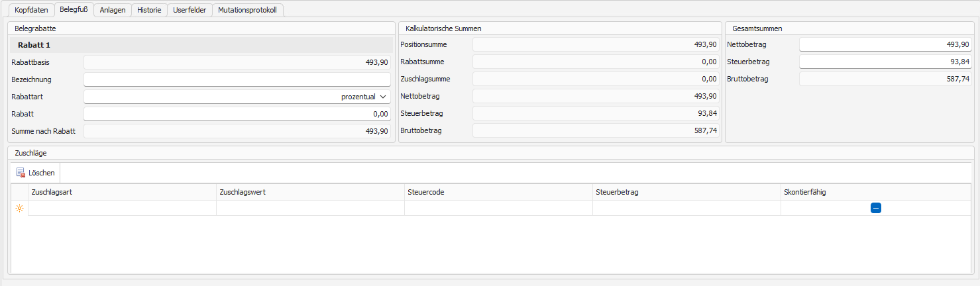This screenshot has height=286, width=980.
Task: Open the Anlagen tab
Action: coord(113,11)
